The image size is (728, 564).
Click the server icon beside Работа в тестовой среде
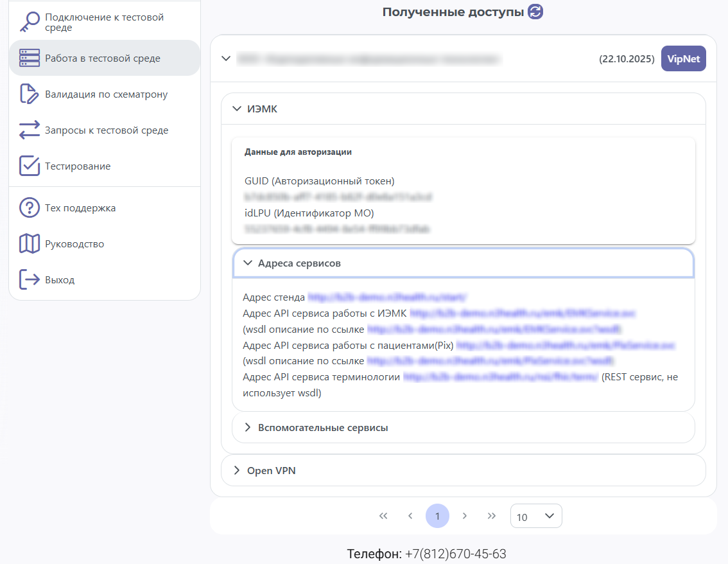click(30, 58)
